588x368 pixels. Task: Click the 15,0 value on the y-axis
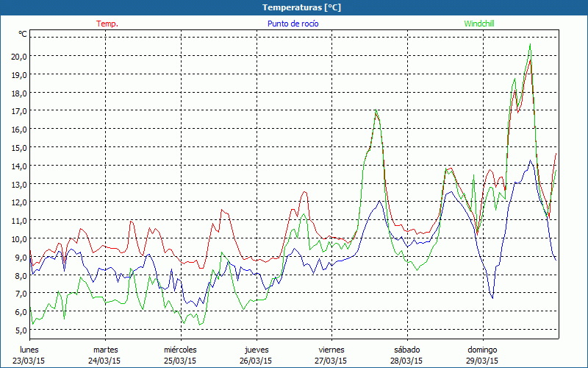[x=19, y=147]
